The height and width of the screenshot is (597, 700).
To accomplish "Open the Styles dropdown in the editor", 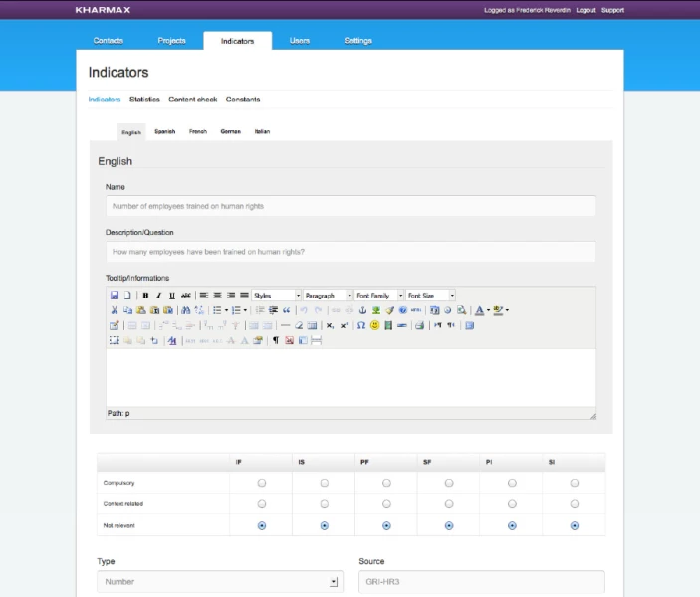I will coord(276,296).
